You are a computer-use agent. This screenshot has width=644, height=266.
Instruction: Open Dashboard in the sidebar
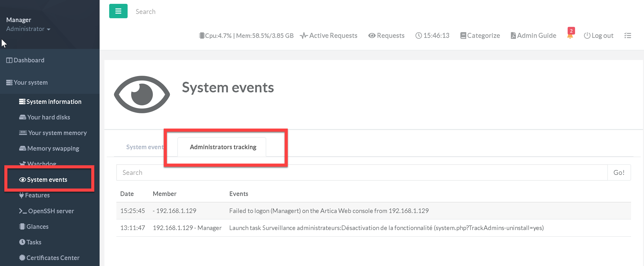point(29,60)
